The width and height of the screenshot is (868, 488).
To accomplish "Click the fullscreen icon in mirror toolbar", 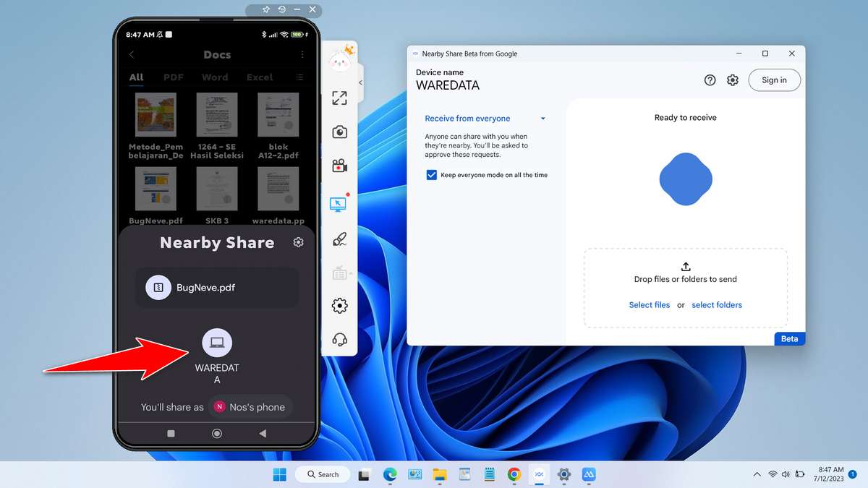I will click(339, 98).
